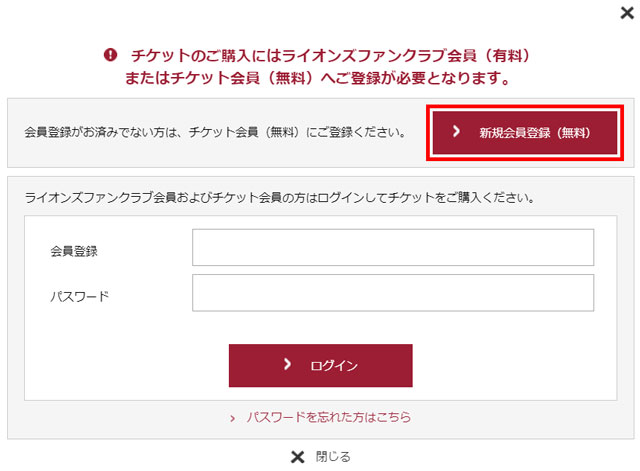Click the arrow icon on 新規会員登録 button
Viewport: 640px width, 471px height.
(x=456, y=131)
